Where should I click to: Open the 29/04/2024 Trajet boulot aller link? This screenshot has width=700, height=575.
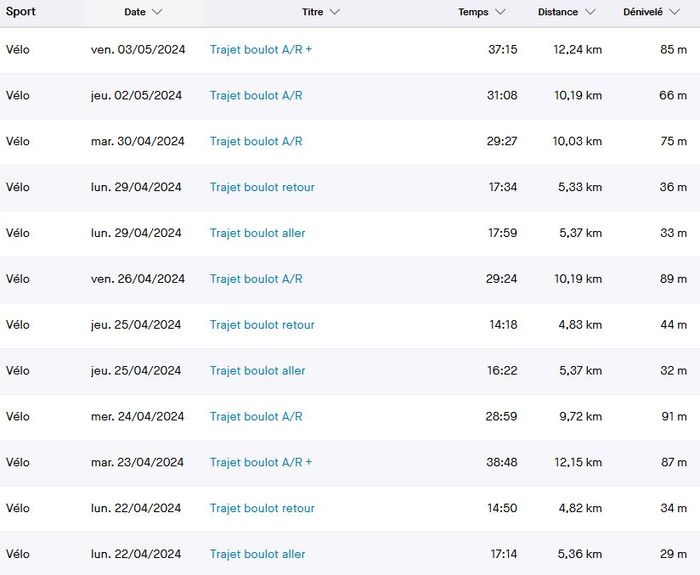(258, 233)
